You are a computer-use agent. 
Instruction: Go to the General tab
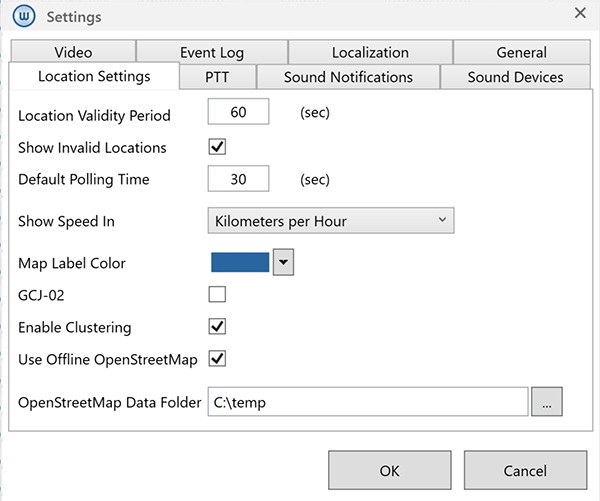[x=521, y=52]
